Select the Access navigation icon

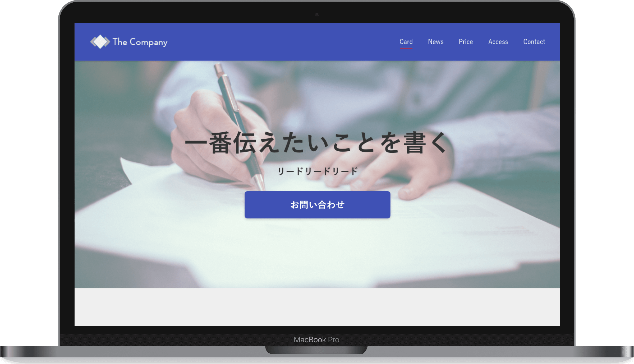tap(498, 41)
